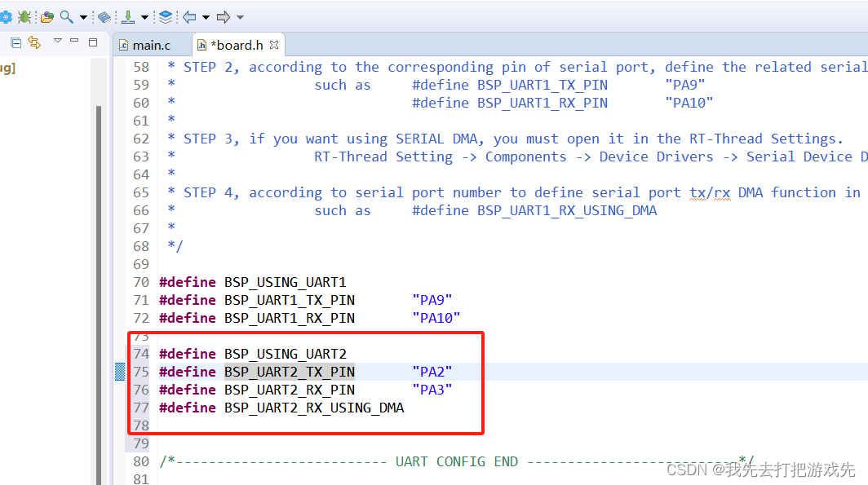Toggle the breakpoint marker on line 75
868x485 pixels.
point(119,371)
